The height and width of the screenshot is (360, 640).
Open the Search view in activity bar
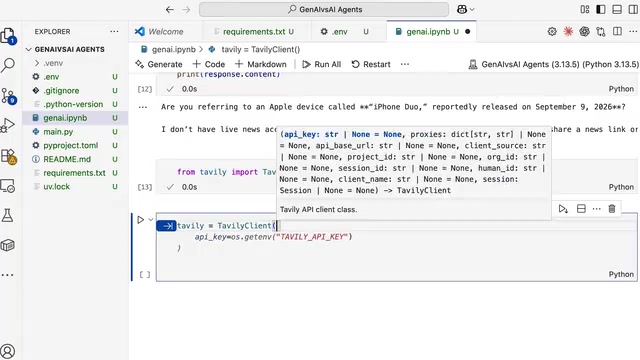click(8, 65)
